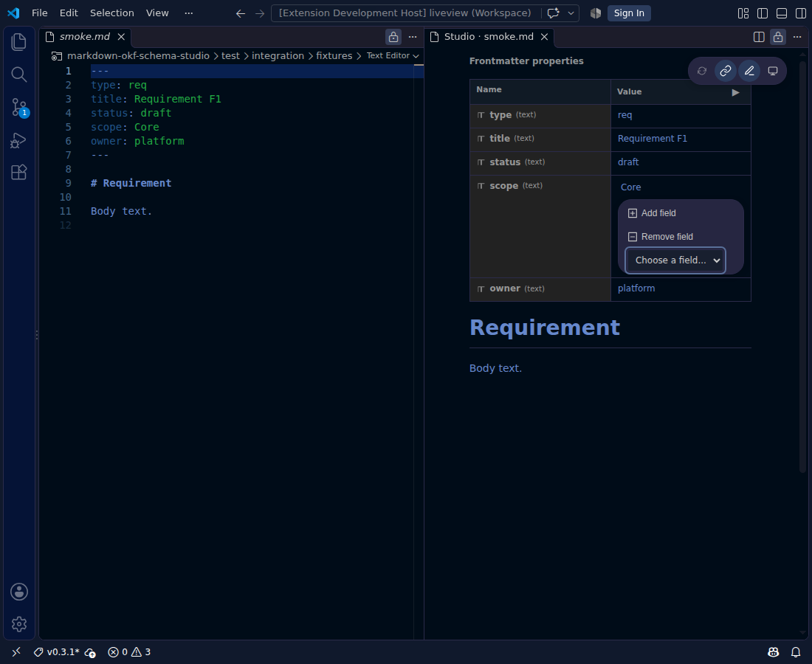Open the Extensions view
Screen dimensions: 812x664
(x=18, y=173)
